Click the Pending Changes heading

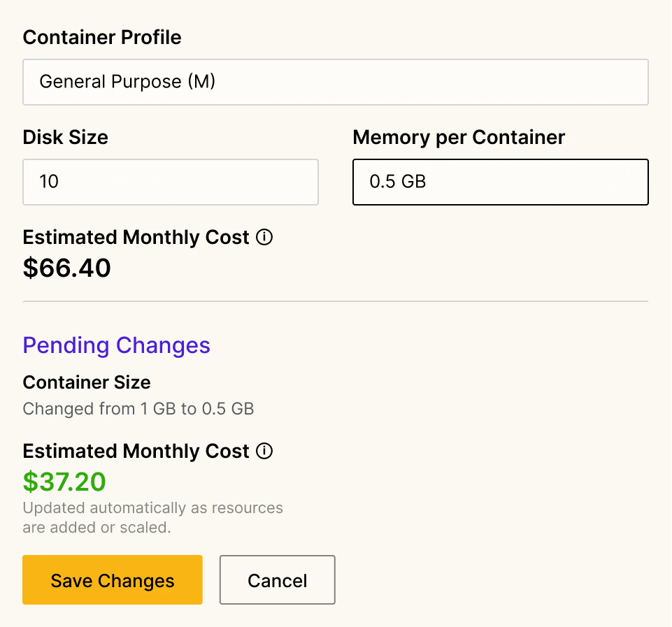[116, 345]
